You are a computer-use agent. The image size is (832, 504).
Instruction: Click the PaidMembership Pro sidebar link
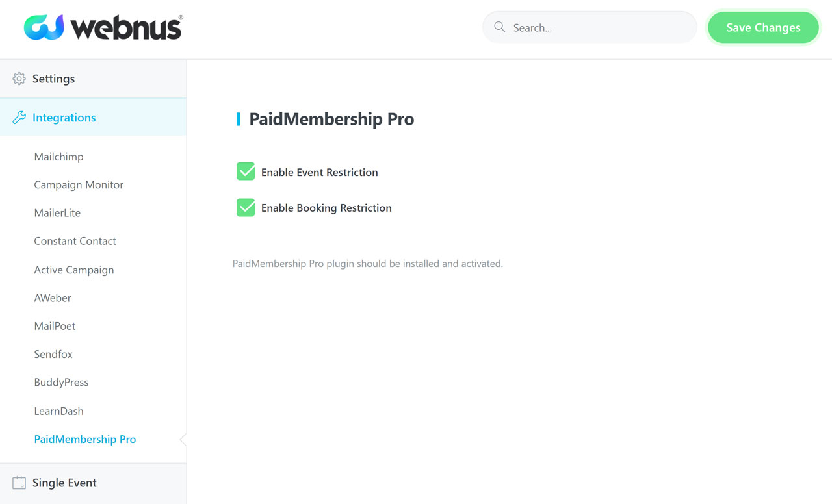click(x=85, y=439)
